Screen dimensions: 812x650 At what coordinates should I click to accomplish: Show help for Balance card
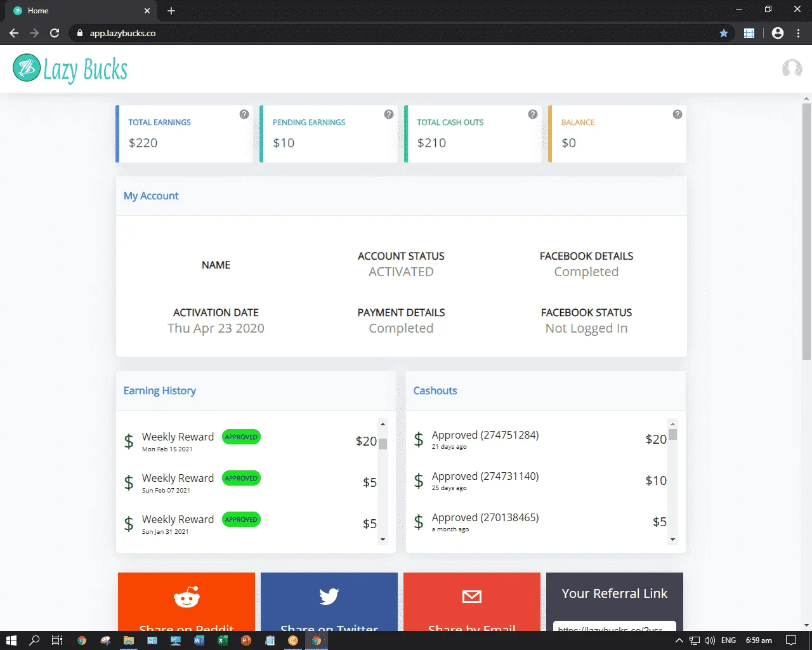[678, 114]
